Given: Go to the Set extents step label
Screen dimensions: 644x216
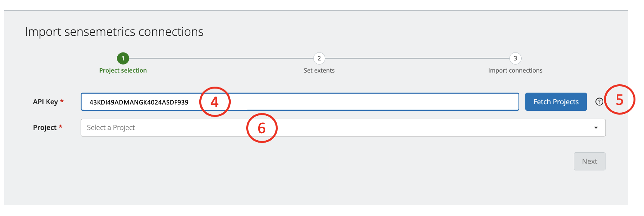Looking at the screenshot, I should tap(319, 70).
